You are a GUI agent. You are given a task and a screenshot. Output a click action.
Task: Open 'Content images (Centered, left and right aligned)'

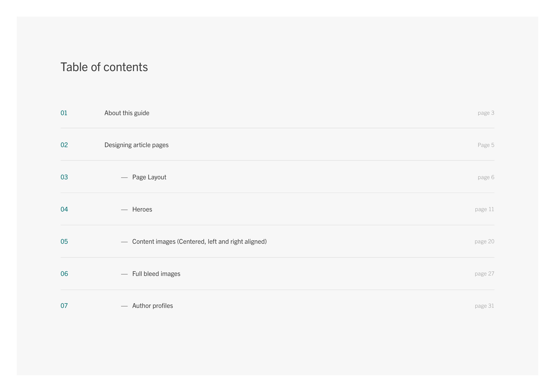[x=199, y=242]
